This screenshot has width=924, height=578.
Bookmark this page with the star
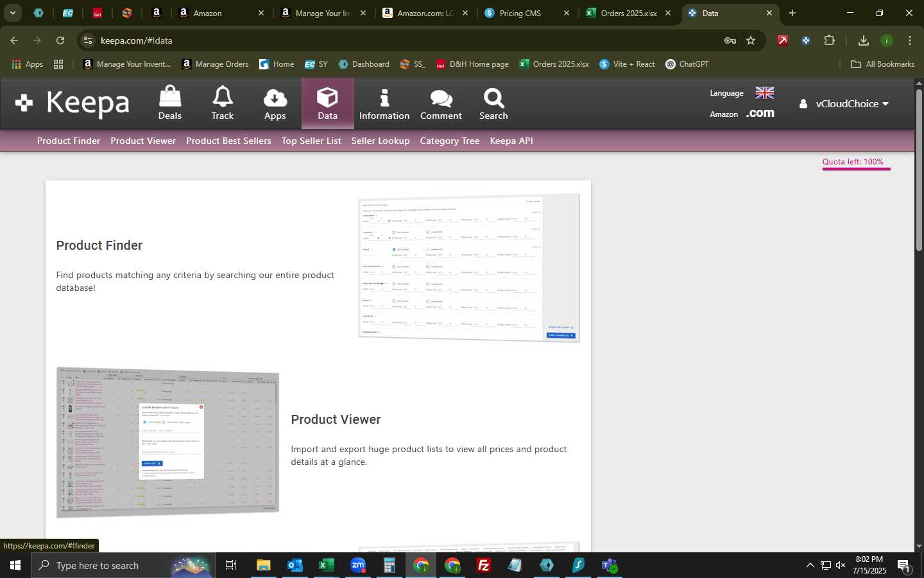(751, 40)
